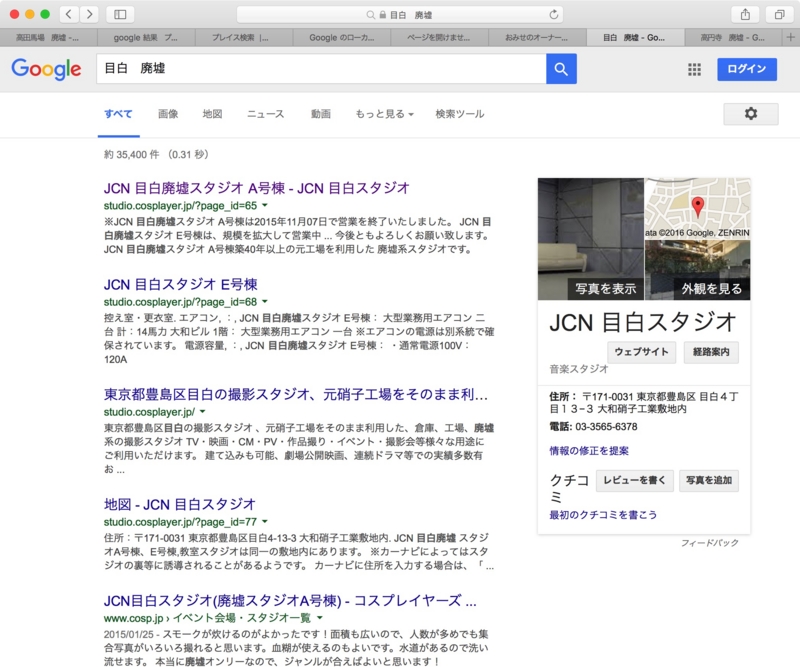The height and width of the screenshot is (667, 800).
Task: Click 最初のクチコミを書こう link
Action: pyautogui.click(x=603, y=515)
